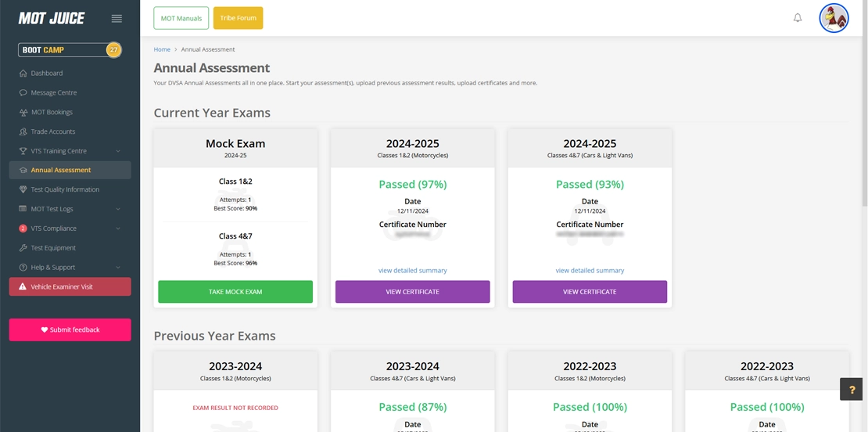The image size is (868, 432).
Task: Click 2023-2024 Classes 1&2 Motorcycles card header
Action: pyautogui.click(x=235, y=370)
